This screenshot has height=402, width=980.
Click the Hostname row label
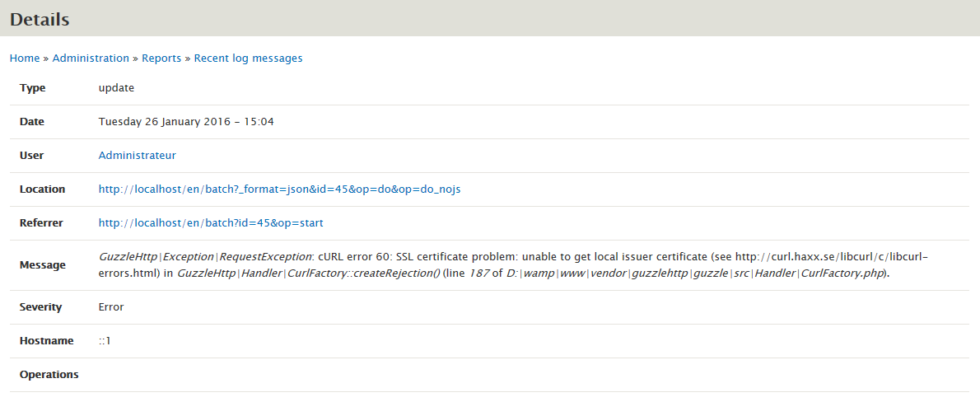[x=47, y=340]
